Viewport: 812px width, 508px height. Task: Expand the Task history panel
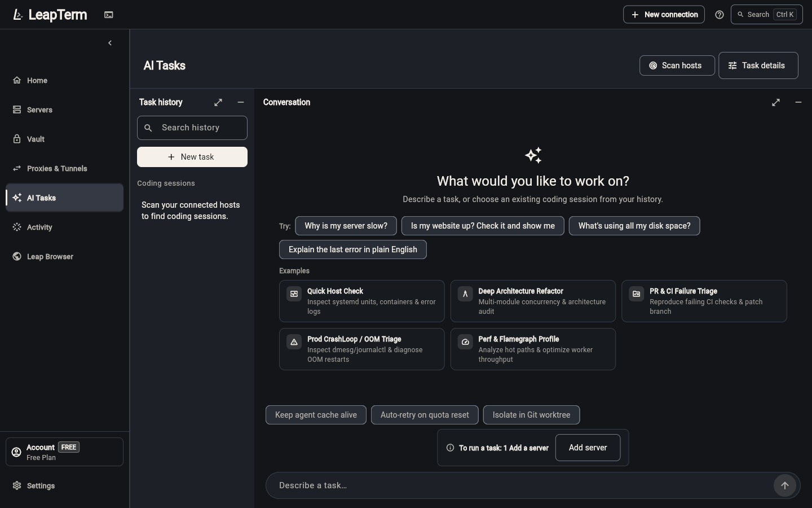pos(218,102)
